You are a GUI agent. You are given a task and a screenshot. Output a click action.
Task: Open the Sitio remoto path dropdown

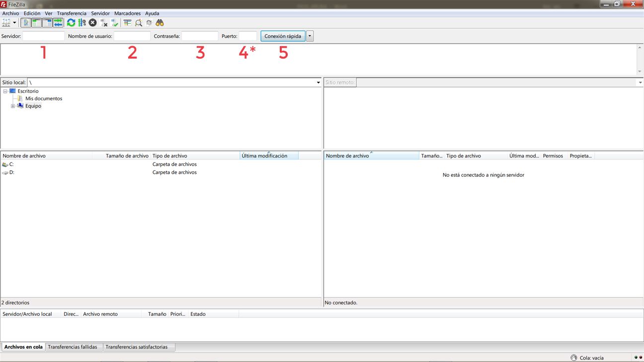tap(641, 82)
